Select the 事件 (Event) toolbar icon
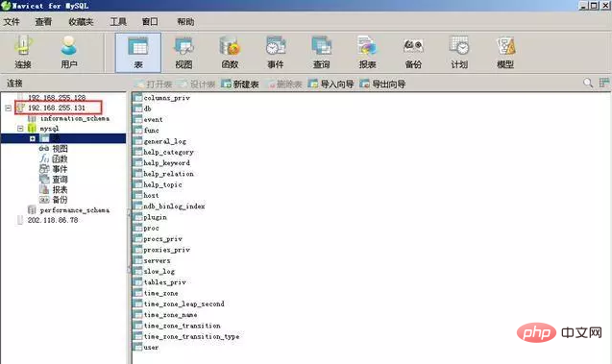Viewport: 612px width, 364px height. (276, 53)
